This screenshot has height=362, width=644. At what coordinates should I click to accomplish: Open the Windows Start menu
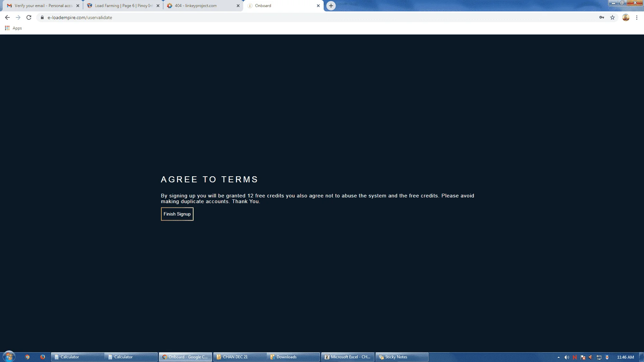pyautogui.click(x=9, y=356)
